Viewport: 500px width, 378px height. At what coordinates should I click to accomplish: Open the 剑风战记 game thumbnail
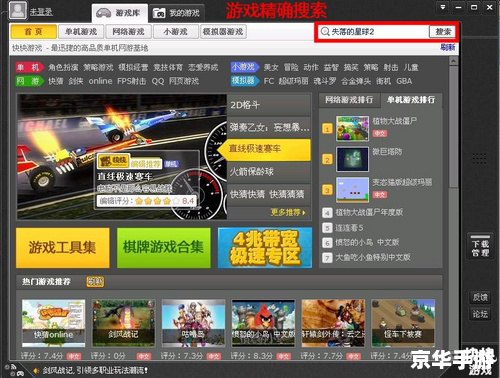click(x=123, y=323)
